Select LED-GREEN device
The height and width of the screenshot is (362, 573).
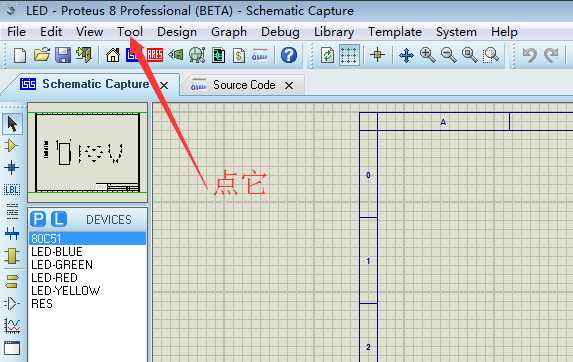click(62, 264)
